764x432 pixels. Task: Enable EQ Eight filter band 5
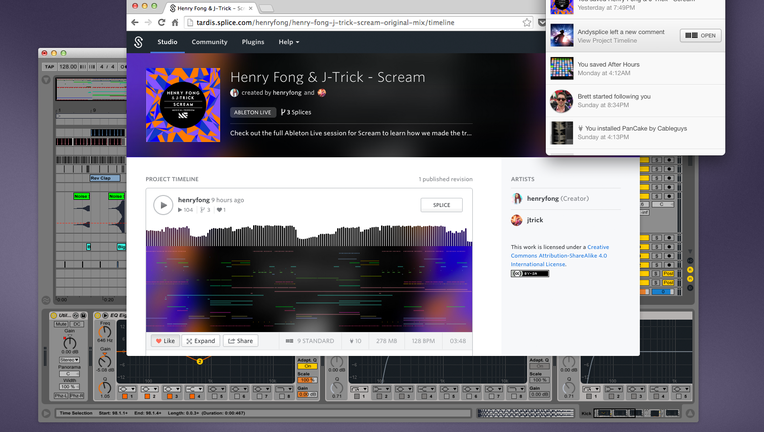pos(214,396)
